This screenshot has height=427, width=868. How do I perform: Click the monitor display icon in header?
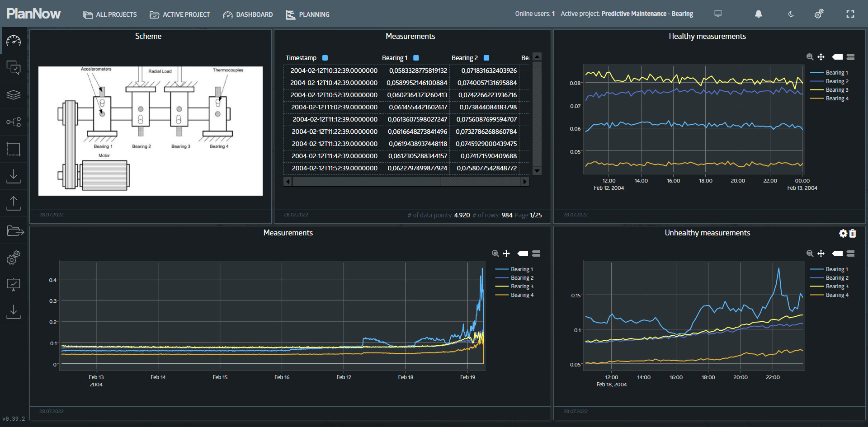(x=718, y=14)
